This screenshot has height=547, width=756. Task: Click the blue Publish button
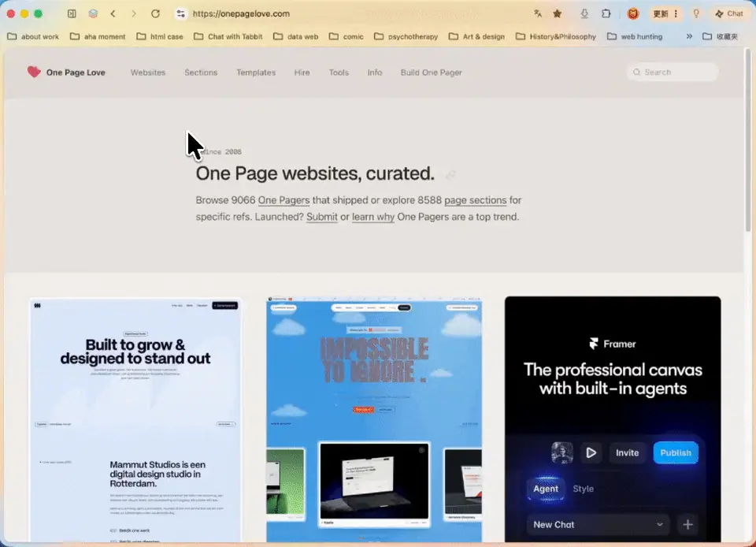[676, 453]
